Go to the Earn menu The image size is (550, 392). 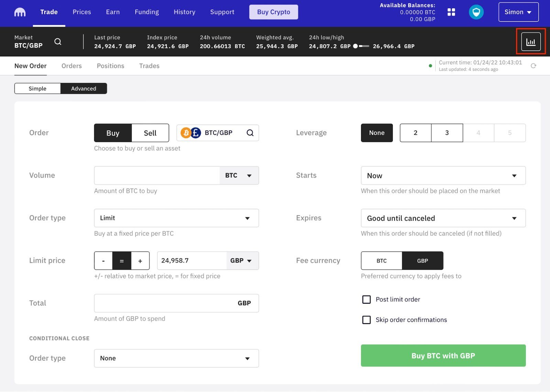tap(113, 12)
